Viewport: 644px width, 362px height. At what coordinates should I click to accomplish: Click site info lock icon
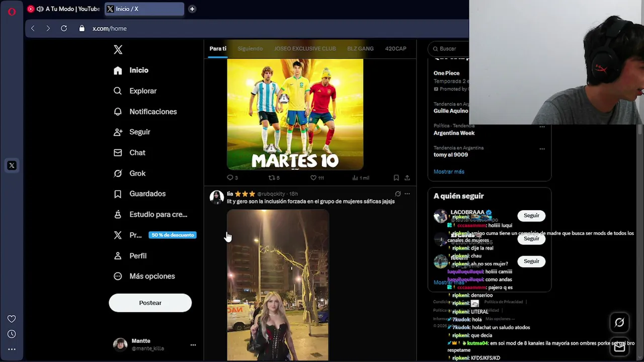82,29
